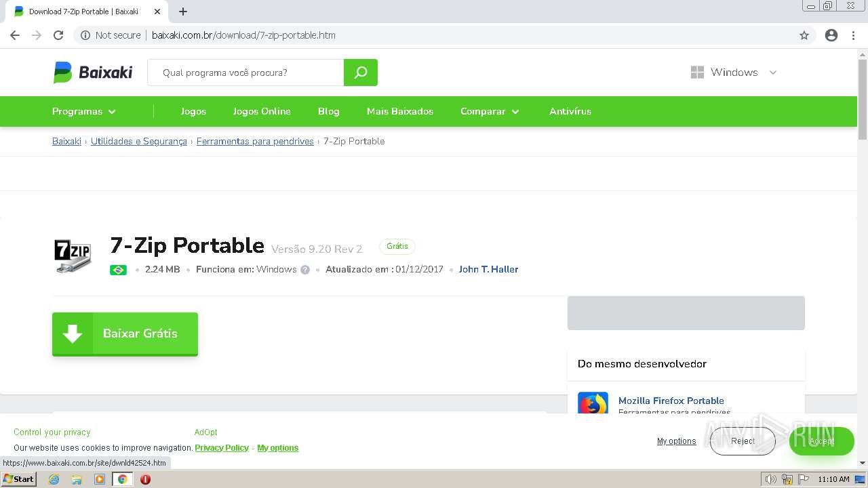Click the Baixaki breadcrumb link

(x=66, y=141)
